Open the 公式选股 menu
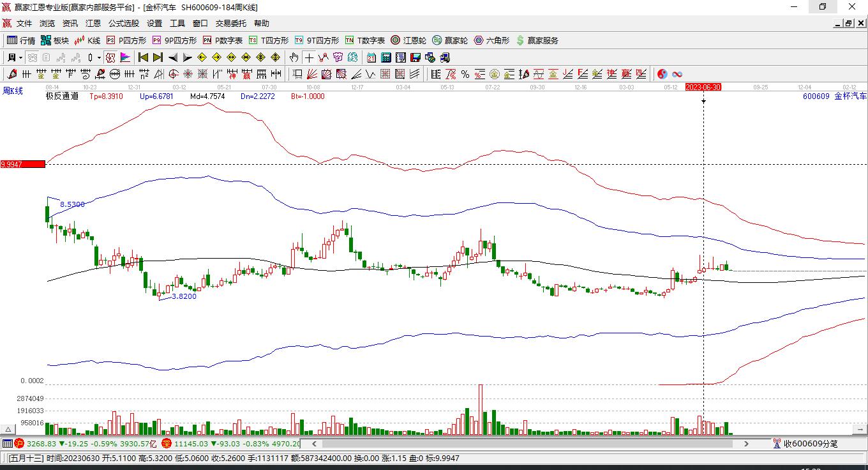Viewport: 868px width, 470px height. pyautogui.click(x=124, y=24)
